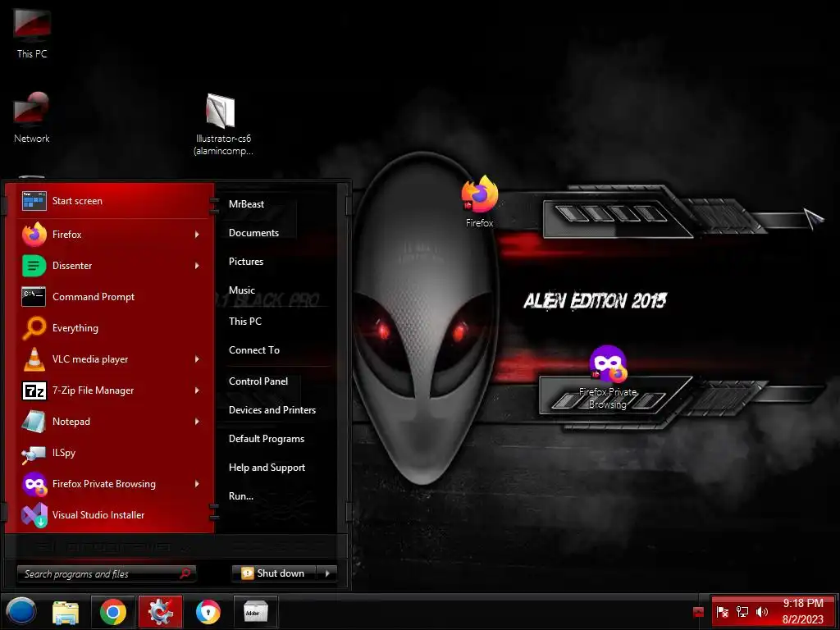Open the Network desktop icon

32,118
